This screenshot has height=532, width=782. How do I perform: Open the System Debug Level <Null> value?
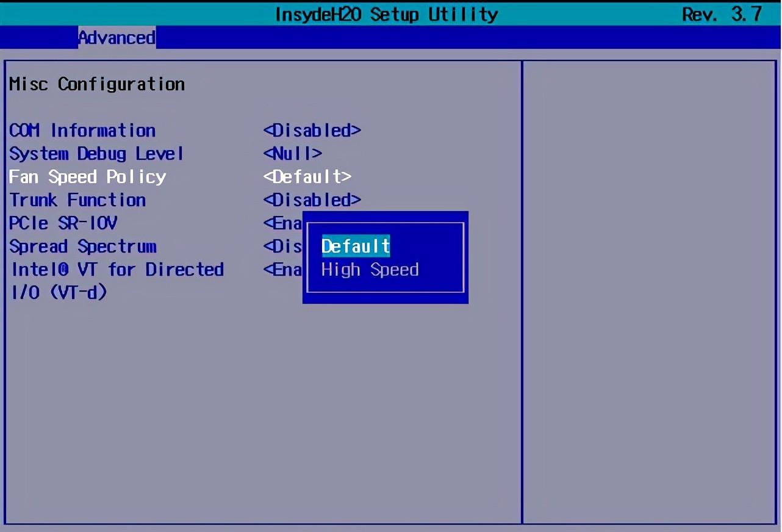293,154
